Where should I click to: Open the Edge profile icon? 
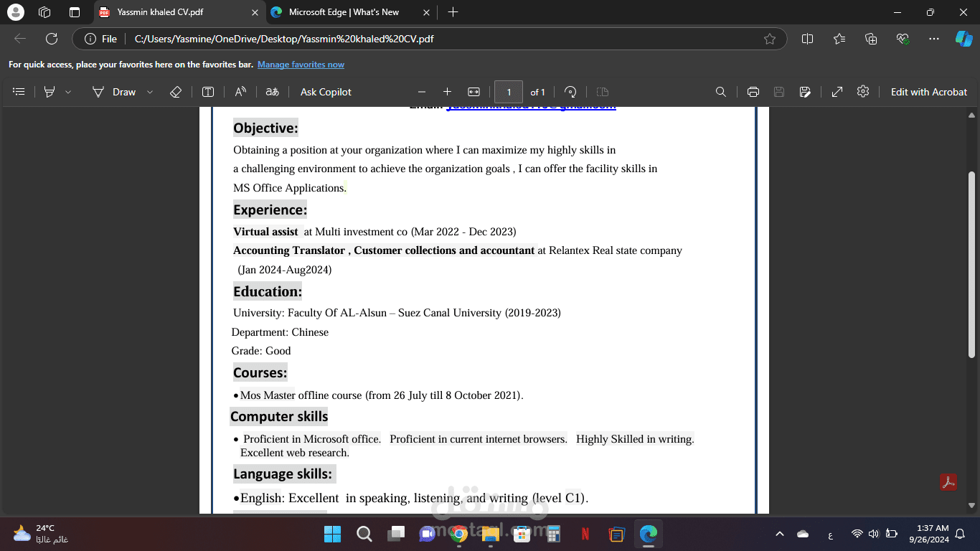click(x=15, y=12)
